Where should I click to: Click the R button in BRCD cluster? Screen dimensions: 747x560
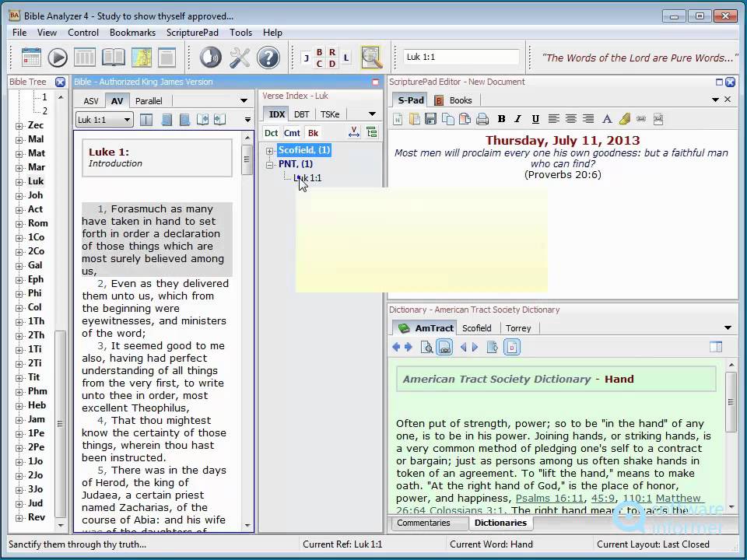coord(332,52)
